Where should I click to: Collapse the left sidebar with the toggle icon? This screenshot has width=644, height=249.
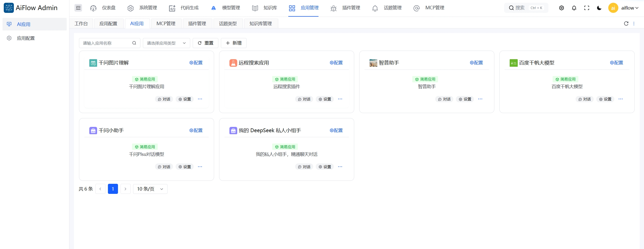point(78,8)
